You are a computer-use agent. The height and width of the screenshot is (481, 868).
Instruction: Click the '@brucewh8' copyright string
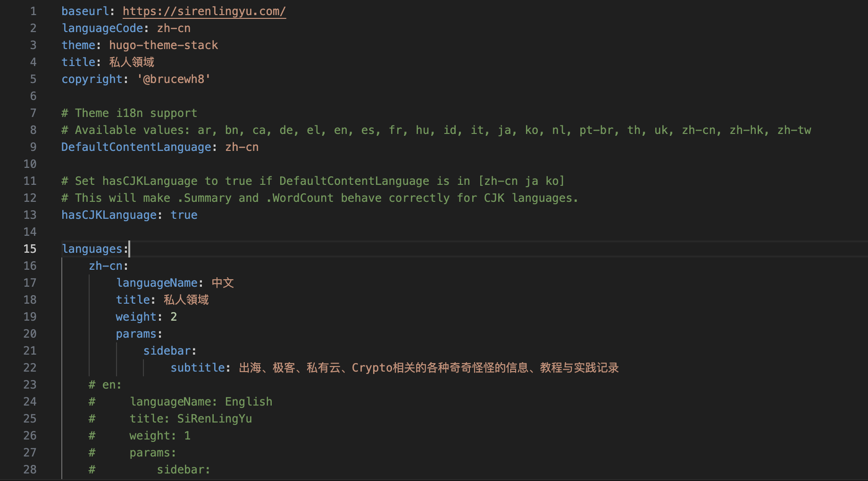(x=174, y=79)
